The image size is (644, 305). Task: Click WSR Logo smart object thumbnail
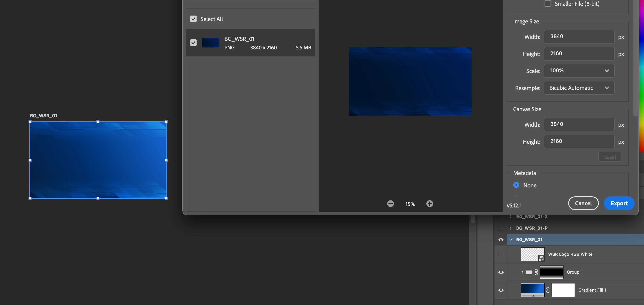pyautogui.click(x=532, y=254)
